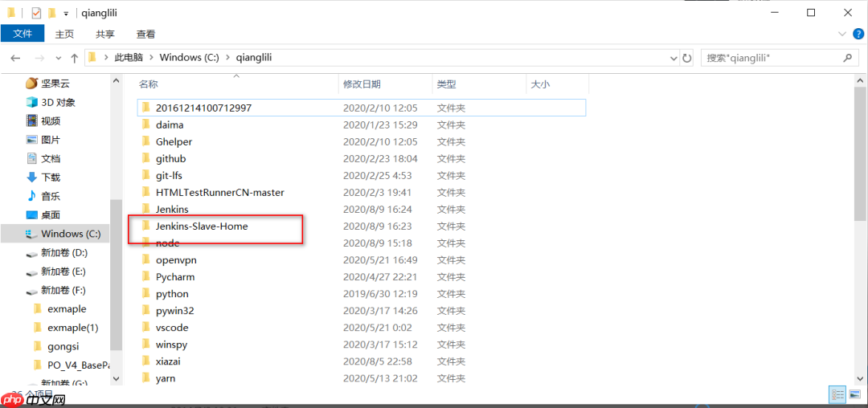
Task: Click qianglili breadcrumb in address bar
Action: coord(254,57)
